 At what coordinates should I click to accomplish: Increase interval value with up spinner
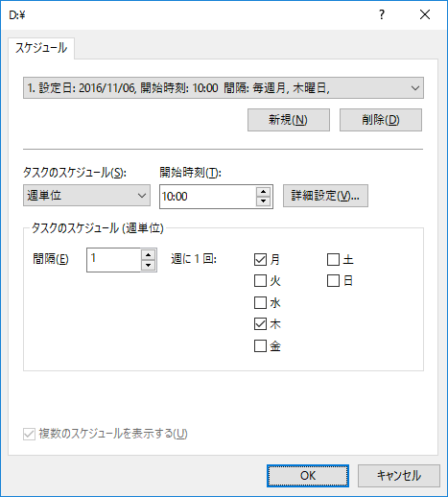click(x=148, y=255)
